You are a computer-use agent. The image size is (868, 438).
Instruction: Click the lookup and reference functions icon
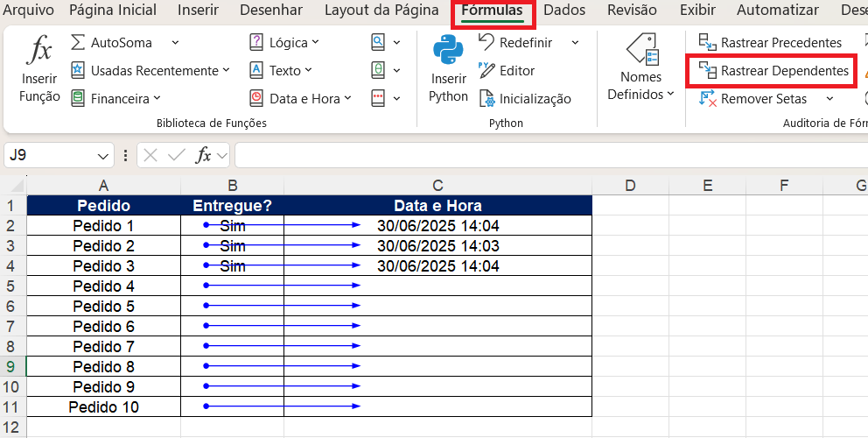click(x=377, y=42)
